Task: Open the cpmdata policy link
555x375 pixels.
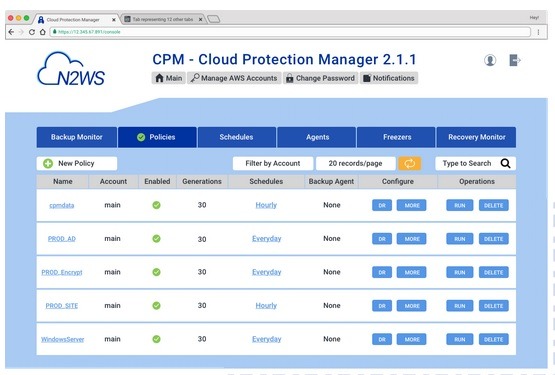Action: pyautogui.click(x=62, y=205)
